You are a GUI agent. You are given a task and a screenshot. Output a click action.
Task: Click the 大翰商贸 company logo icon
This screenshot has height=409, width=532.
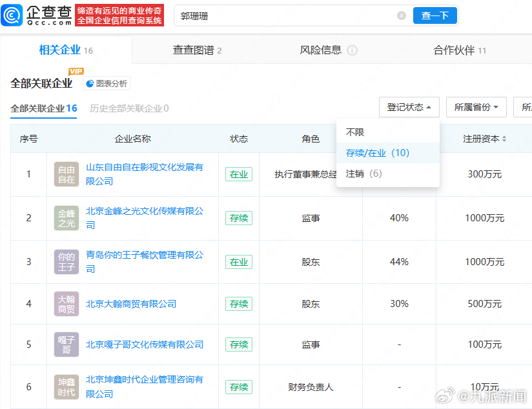click(66, 304)
